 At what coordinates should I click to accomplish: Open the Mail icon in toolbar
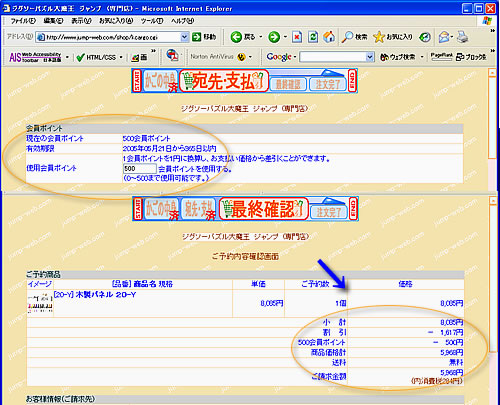click(x=444, y=37)
